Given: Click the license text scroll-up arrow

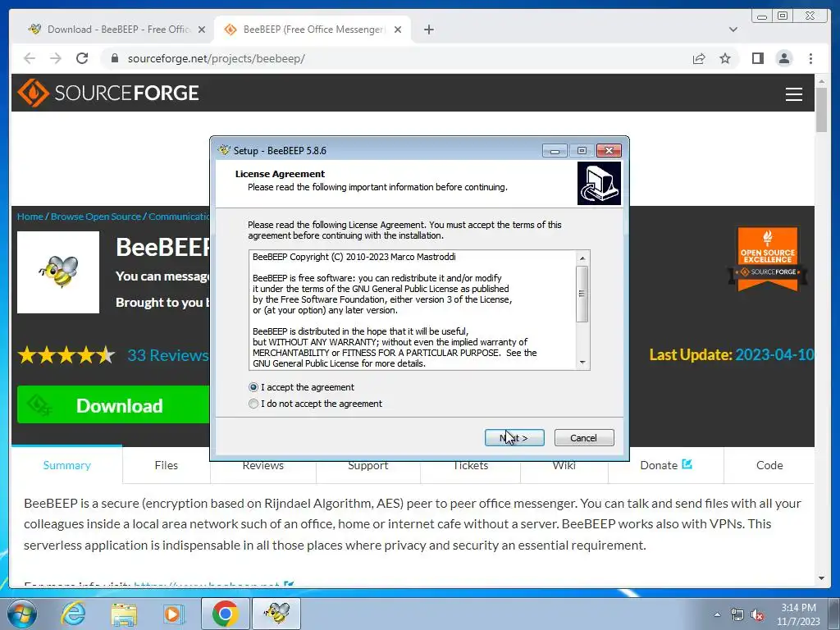Looking at the screenshot, I should pos(582,258).
